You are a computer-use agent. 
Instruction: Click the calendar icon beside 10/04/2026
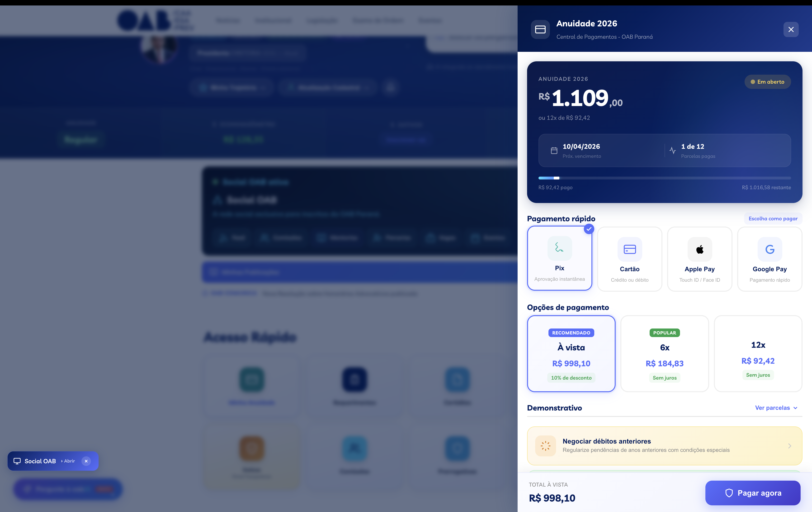[x=554, y=150]
